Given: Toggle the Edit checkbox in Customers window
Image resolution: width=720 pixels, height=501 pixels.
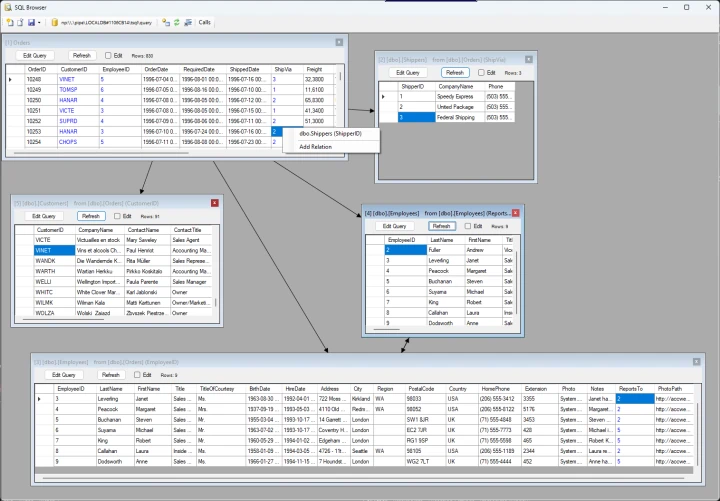Looking at the screenshot, I should [x=117, y=216].
